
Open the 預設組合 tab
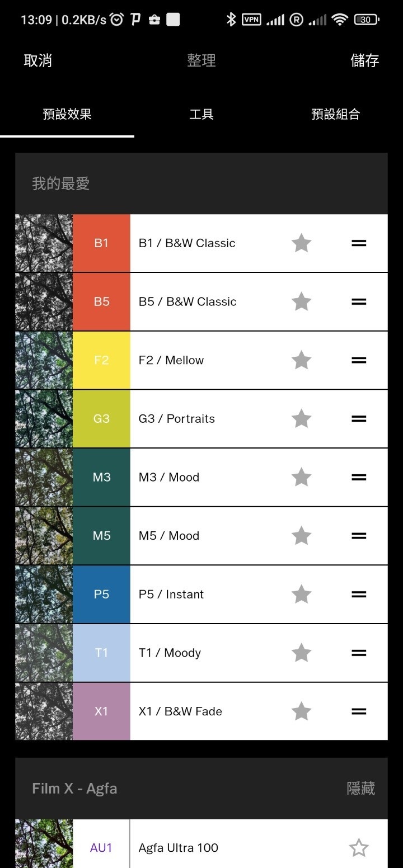click(x=335, y=115)
